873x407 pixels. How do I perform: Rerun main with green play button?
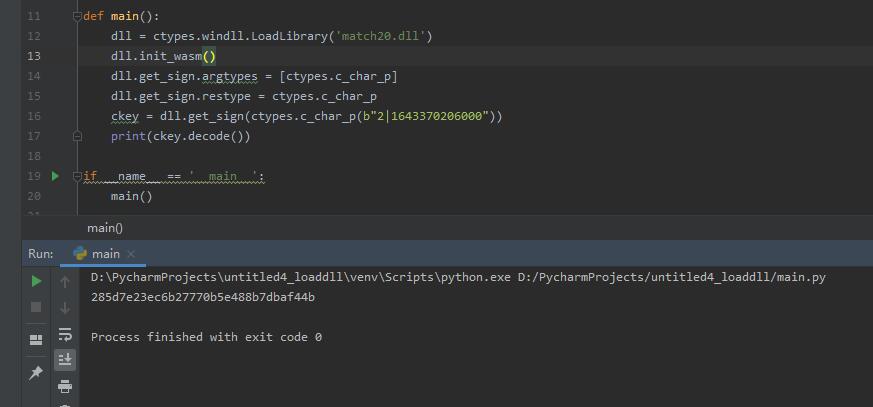pyautogui.click(x=36, y=281)
